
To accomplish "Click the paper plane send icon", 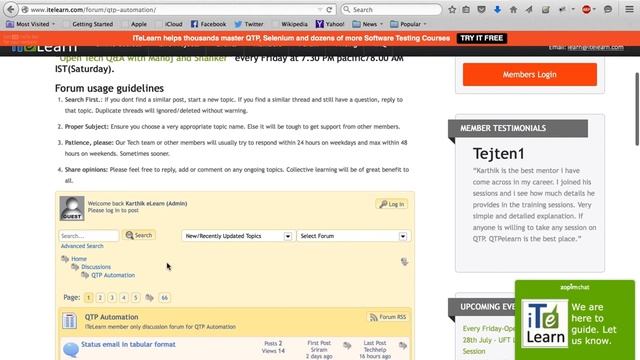I will click(529, 9).
